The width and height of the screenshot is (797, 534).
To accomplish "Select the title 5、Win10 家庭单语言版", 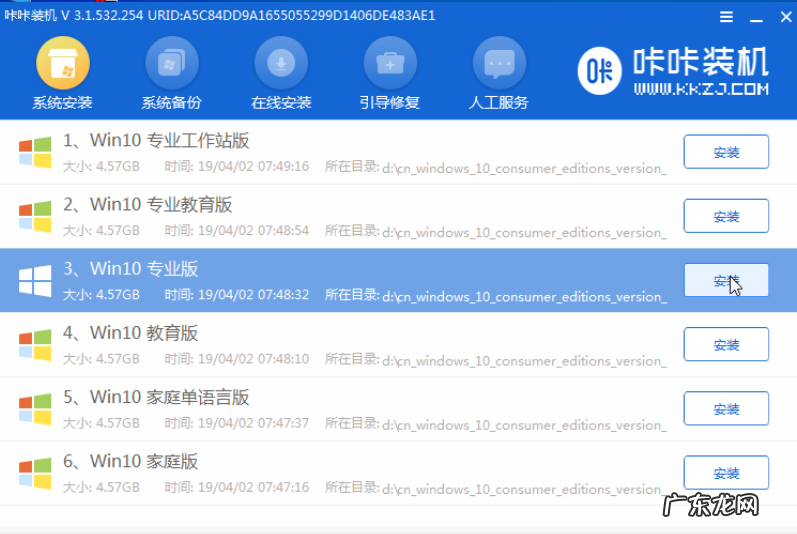I will coord(156,397).
